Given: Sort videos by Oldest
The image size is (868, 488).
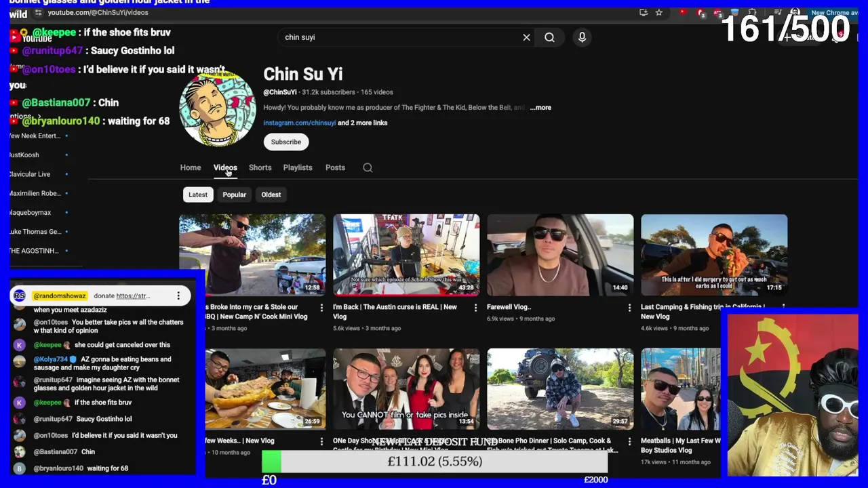Looking at the screenshot, I should pyautogui.click(x=271, y=195).
